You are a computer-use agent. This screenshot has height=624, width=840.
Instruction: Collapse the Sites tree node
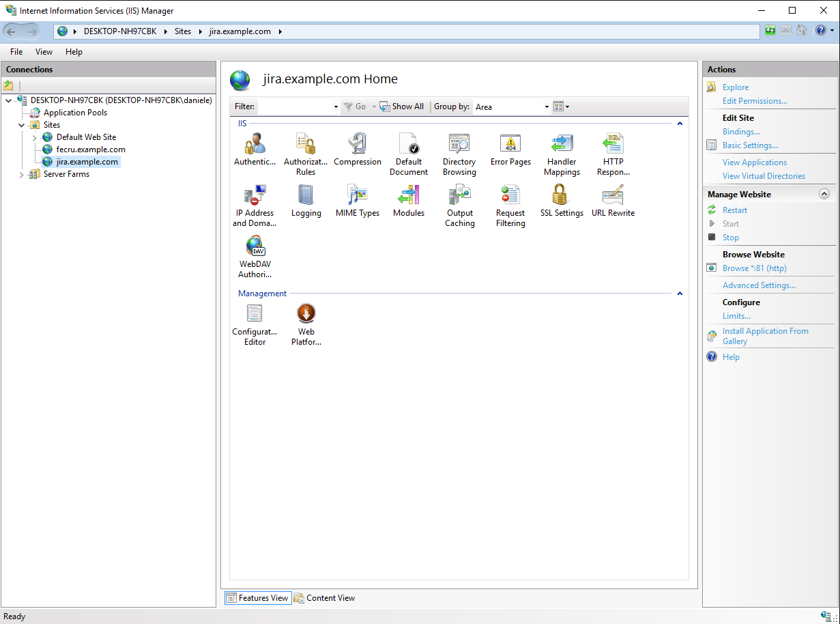click(21, 125)
